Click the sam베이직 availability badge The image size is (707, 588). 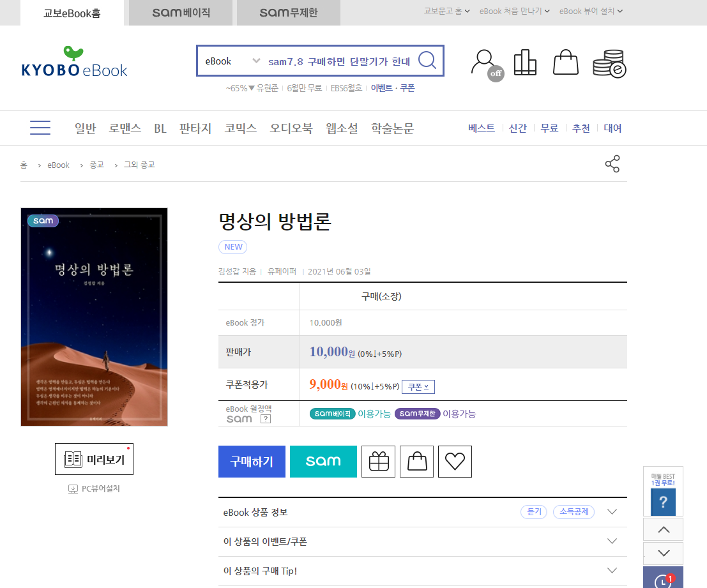[332, 414]
